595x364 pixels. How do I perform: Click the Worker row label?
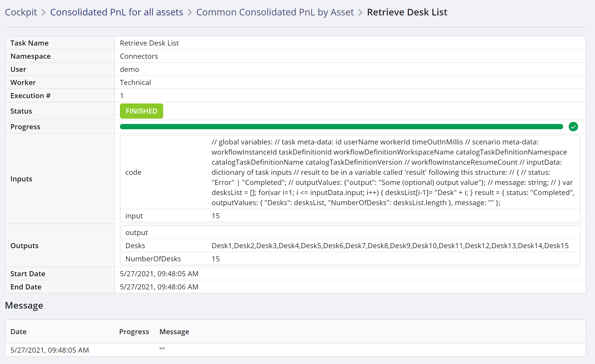point(23,82)
